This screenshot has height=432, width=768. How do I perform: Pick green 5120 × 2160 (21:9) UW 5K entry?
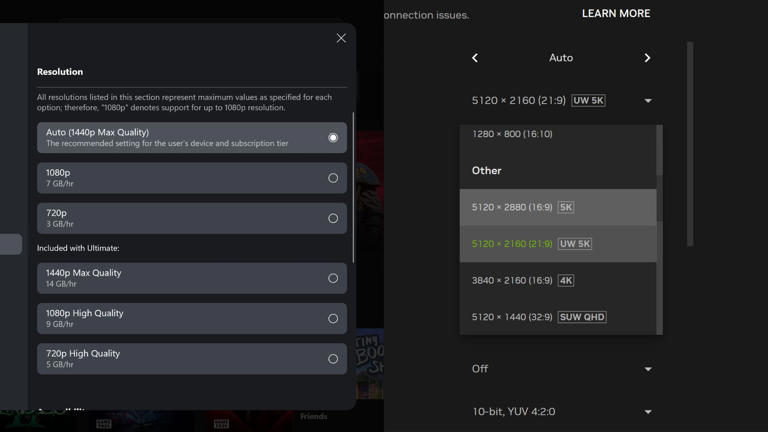558,244
